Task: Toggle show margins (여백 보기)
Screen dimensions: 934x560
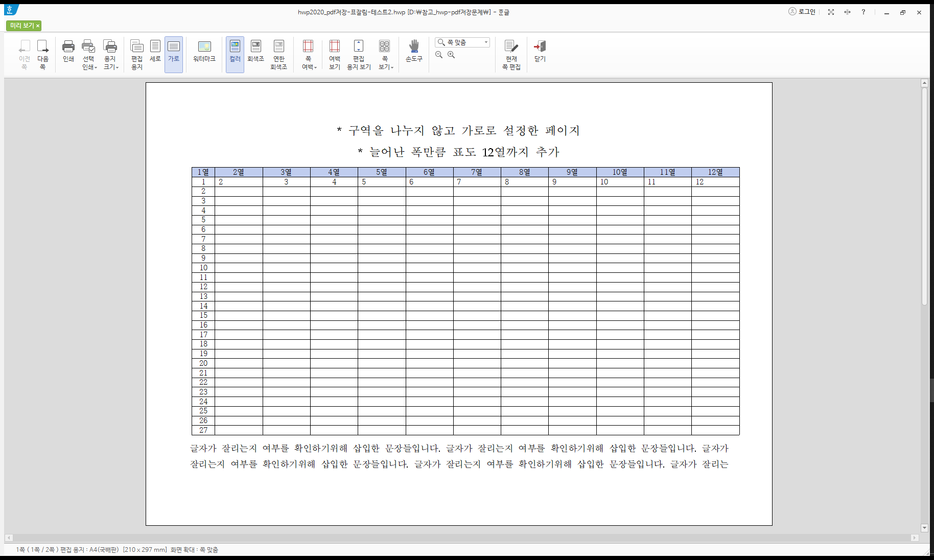Action: pos(335,54)
